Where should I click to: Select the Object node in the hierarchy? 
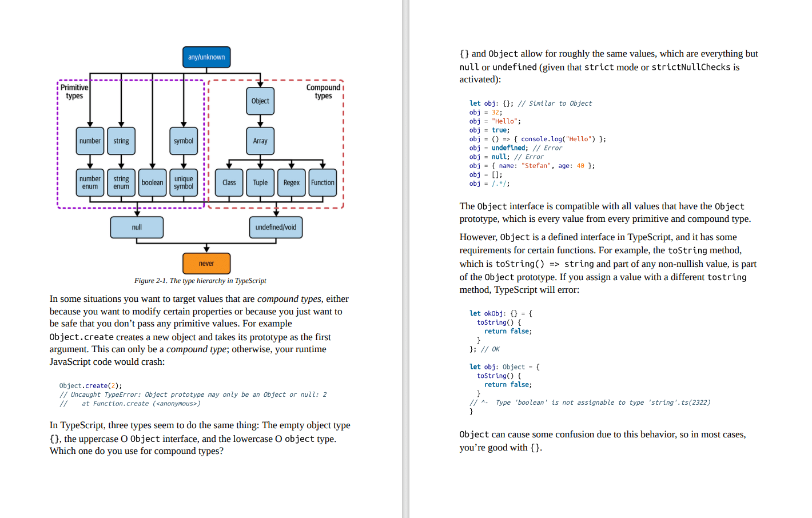click(260, 101)
